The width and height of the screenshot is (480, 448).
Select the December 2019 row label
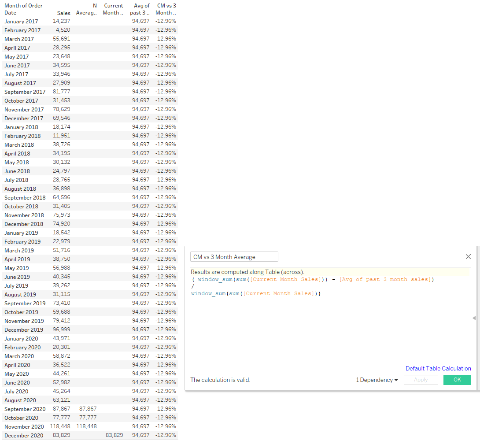(x=24, y=330)
